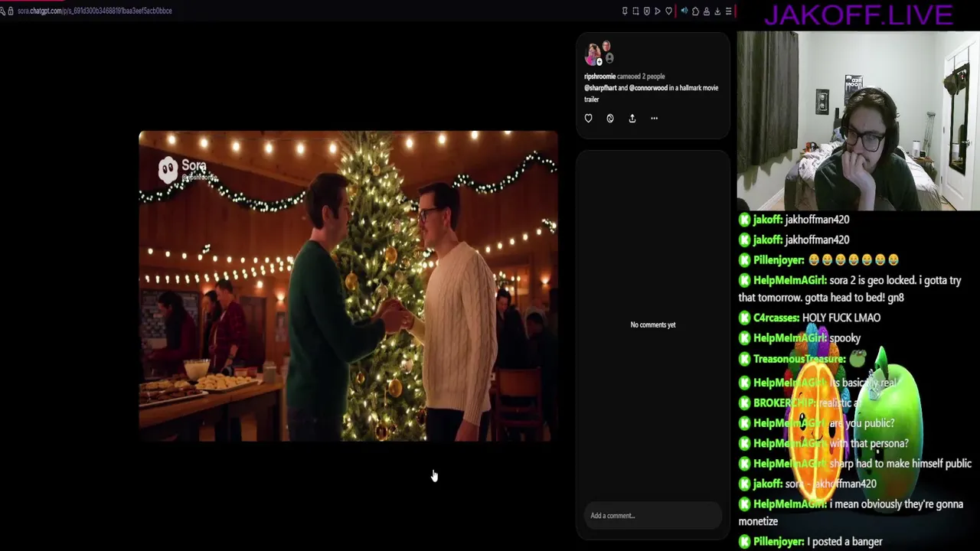Open the small cameo avatar photo
Image resolution: width=980 pixels, height=551 pixels.
pyautogui.click(x=606, y=46)
